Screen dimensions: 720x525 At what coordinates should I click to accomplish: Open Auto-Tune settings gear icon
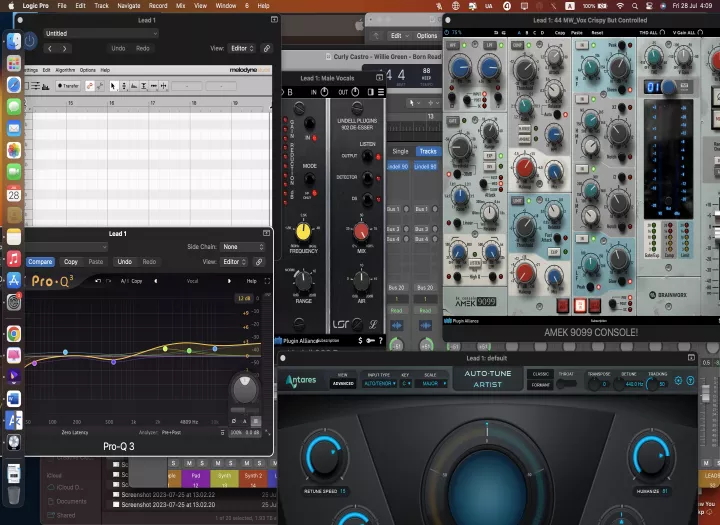pos(678,380)
